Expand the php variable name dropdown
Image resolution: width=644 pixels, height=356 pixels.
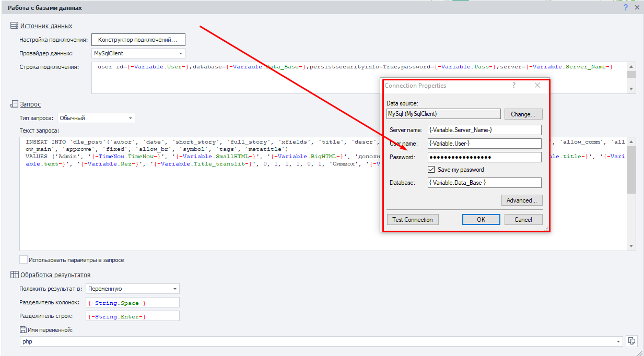[618, 341]
